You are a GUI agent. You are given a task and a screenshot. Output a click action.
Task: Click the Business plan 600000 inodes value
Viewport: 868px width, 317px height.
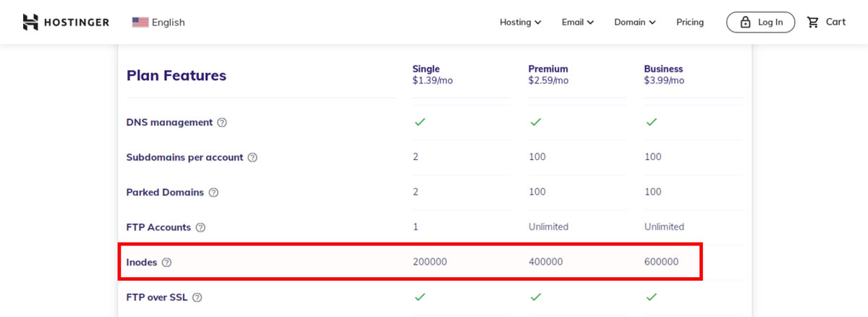point(661,262)
